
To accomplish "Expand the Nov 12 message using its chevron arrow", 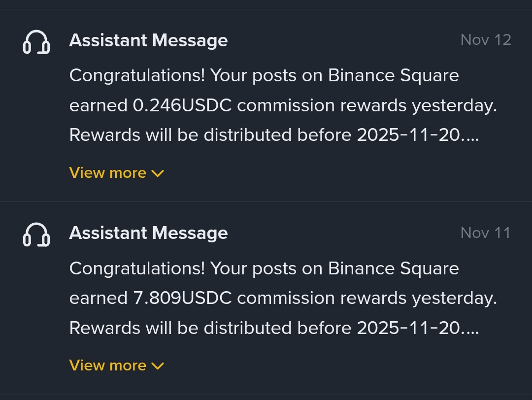I will [x=158, y=173].
